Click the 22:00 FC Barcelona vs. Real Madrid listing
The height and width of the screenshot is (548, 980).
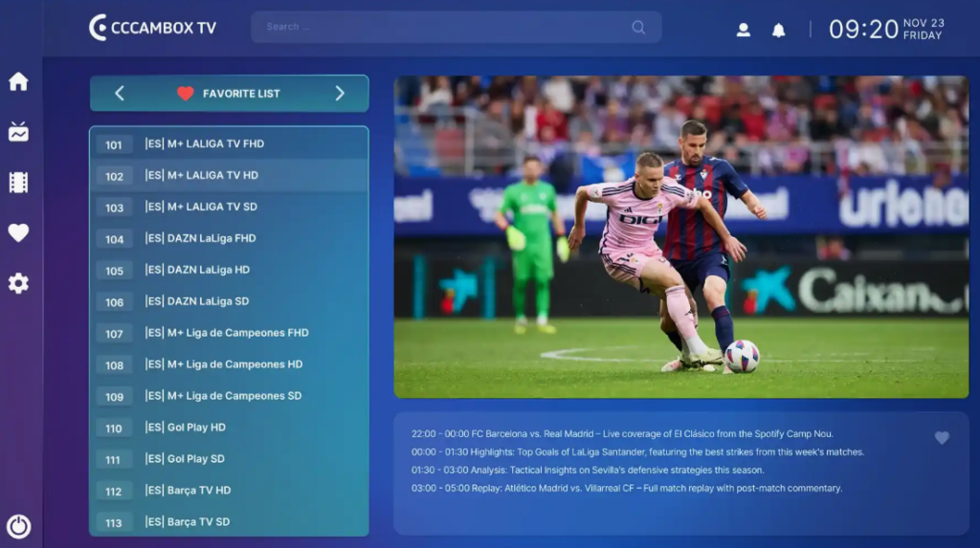click(x=622, y=433)
